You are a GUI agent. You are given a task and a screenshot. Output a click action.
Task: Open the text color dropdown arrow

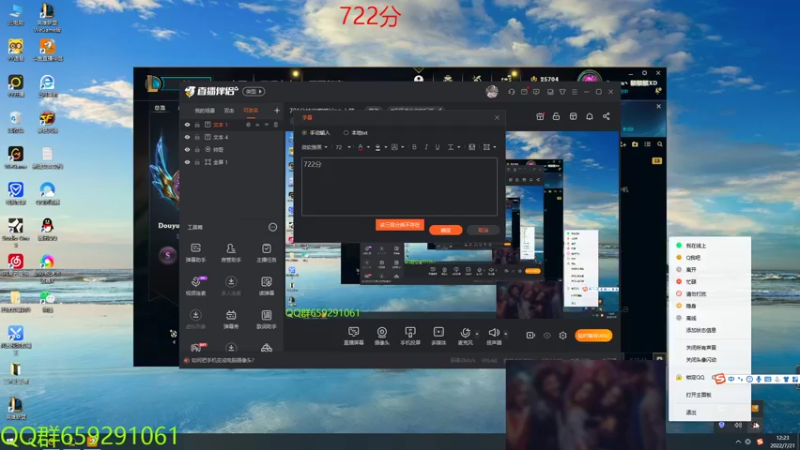[368, 147]
